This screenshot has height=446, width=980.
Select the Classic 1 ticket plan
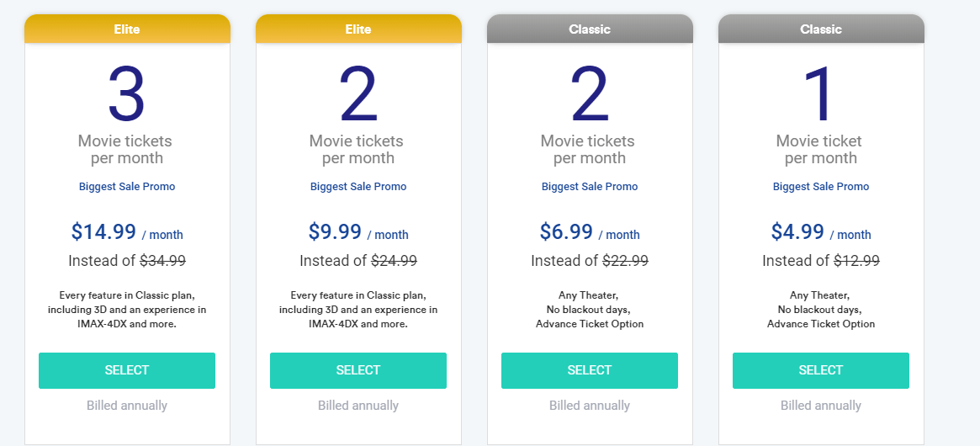click(x=821, y=370)
